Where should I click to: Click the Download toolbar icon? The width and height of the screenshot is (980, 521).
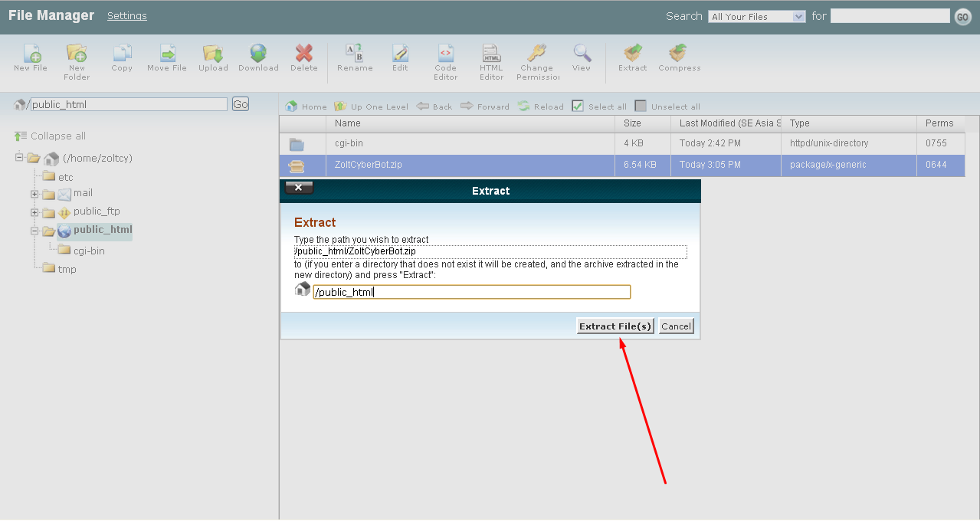258,53
